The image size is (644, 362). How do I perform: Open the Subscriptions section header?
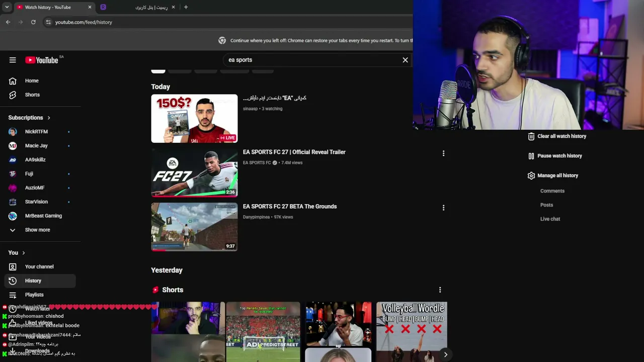29,118
